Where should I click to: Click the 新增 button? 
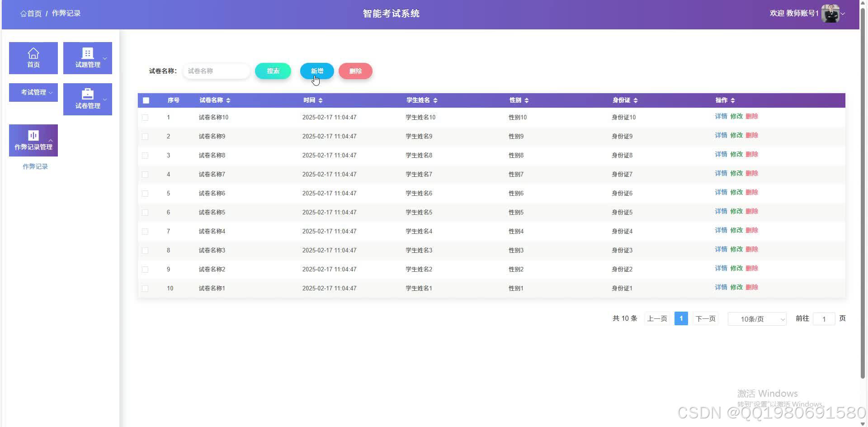pyautogui.click(x=317, y=71)
